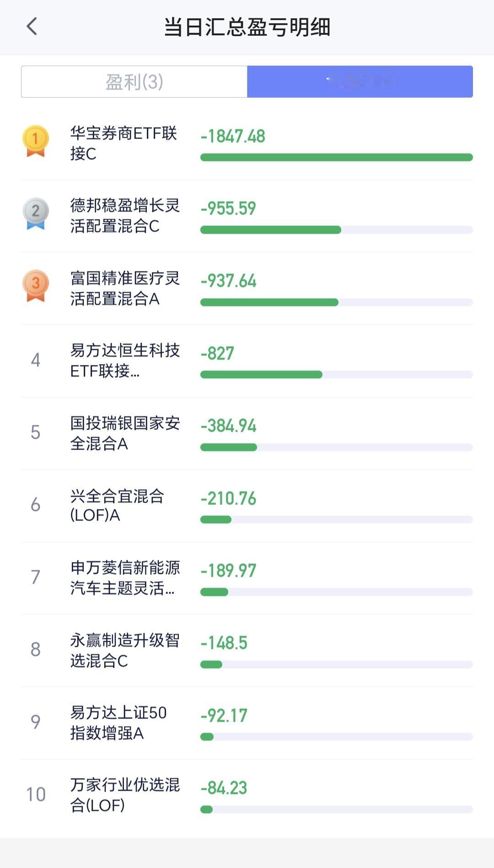The height and width of the screenshot is (868, 494).
Task: Open 万家行业优选混合(LOF) fund entry
Action: (x=247, y=795)
